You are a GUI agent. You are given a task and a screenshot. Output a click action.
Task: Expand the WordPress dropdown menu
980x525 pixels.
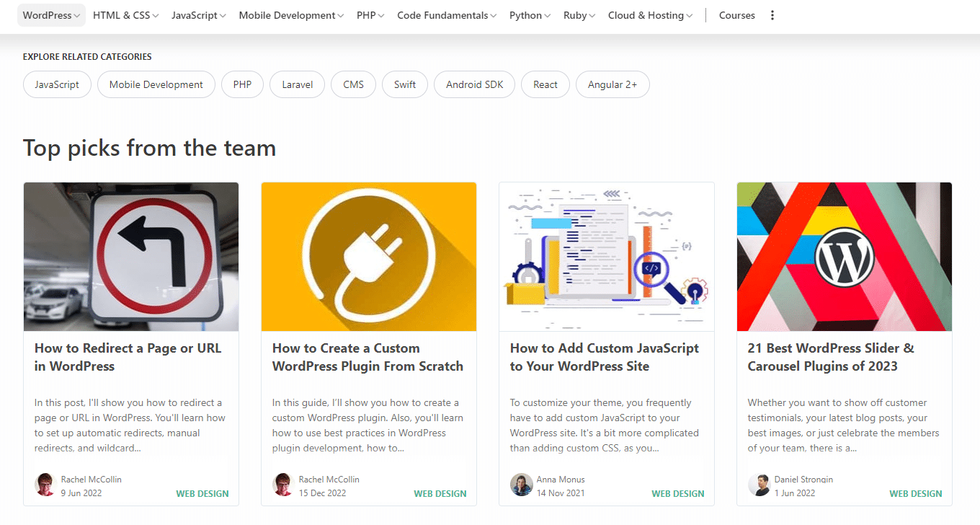click(51, 15)
